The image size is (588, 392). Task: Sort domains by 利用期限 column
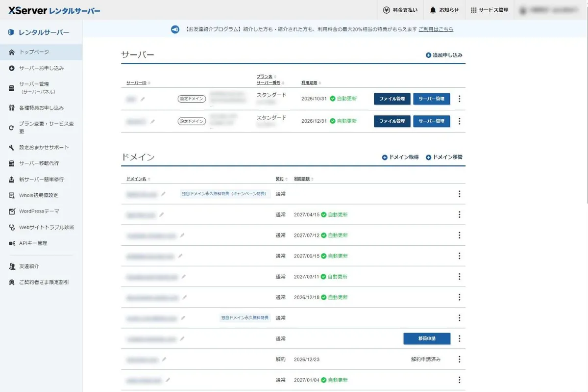[x=303, y=179]
